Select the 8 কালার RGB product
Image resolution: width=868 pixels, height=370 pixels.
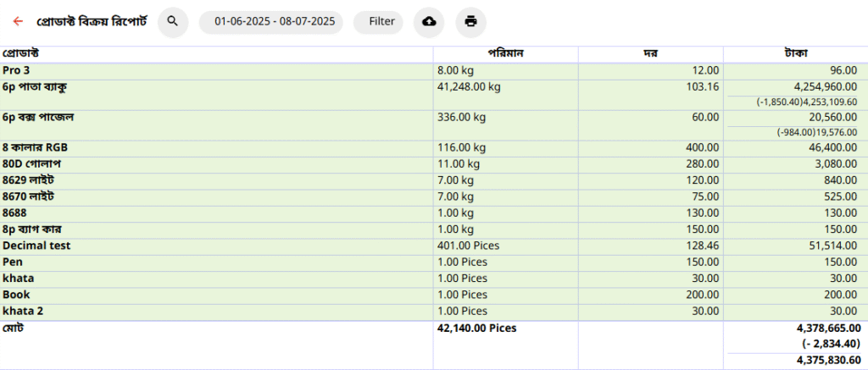coord(35,147)
